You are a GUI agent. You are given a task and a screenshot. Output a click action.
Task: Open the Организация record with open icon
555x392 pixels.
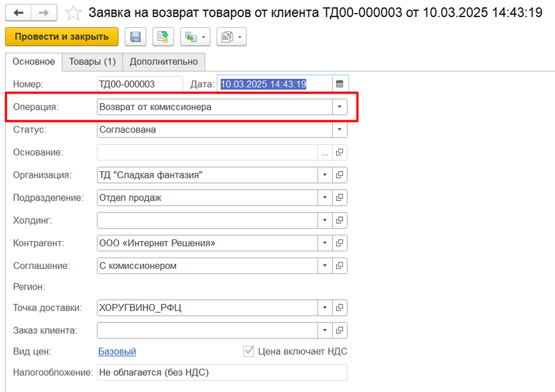click(x=340, y=175)
